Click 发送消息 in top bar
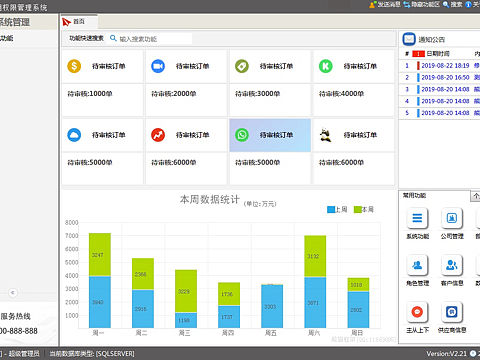 pyautogui.click(x=385, y=4)
